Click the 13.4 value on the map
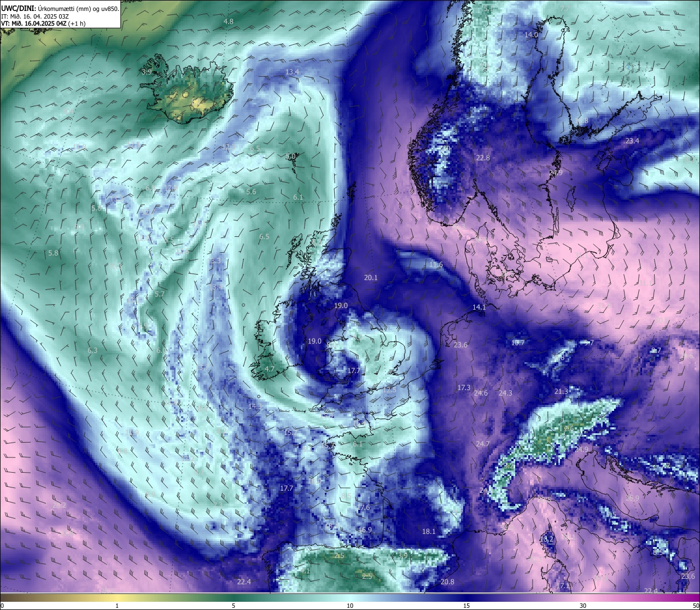 pos(292,72)
